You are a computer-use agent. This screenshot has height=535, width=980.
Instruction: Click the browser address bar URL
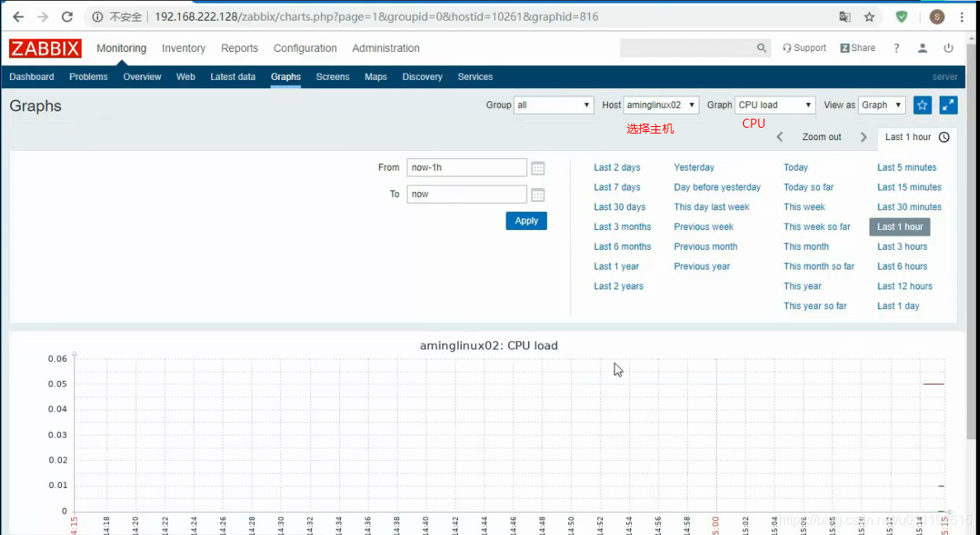coord(376,16)
